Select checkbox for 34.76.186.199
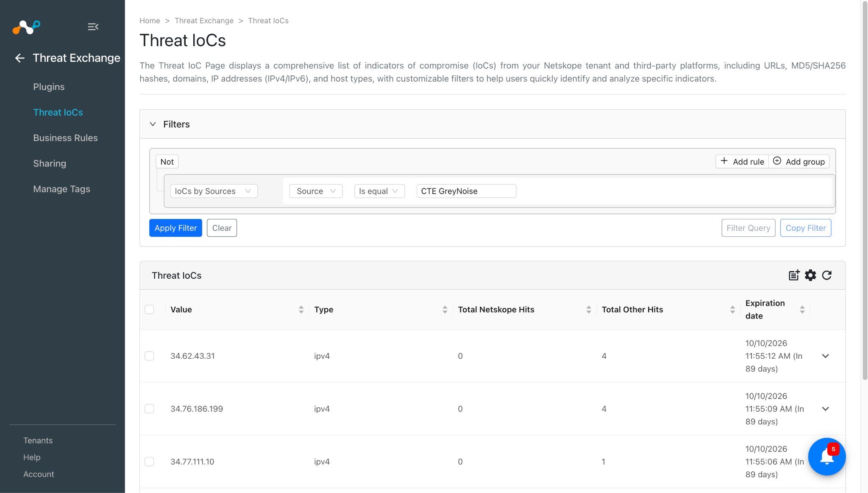 (149, 409)
